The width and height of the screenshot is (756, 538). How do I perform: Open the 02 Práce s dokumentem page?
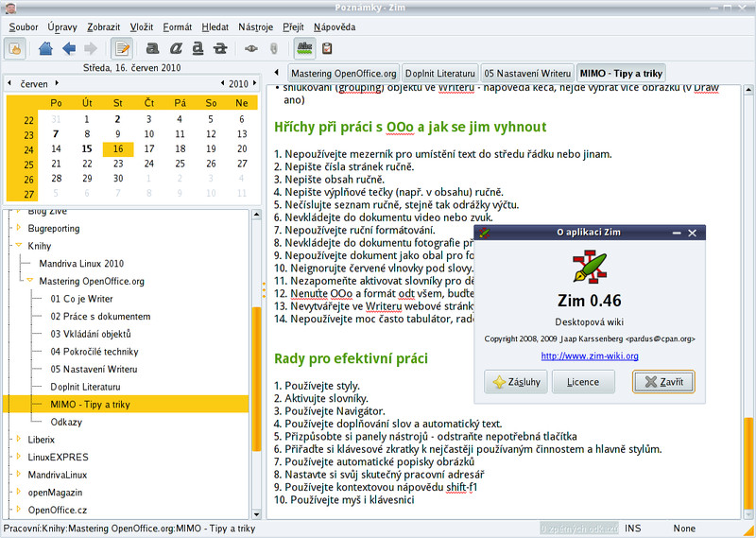100,317
